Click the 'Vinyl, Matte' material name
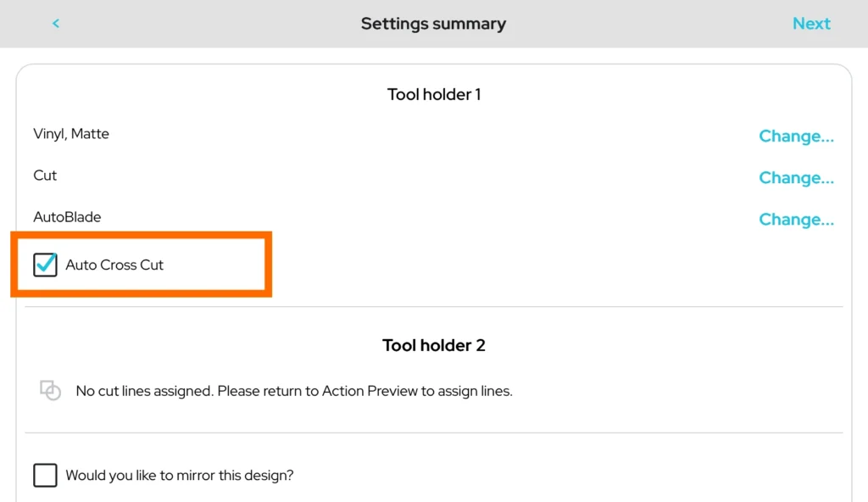The width and height of the screenshot is (868, 502). [x=71, y=134]
